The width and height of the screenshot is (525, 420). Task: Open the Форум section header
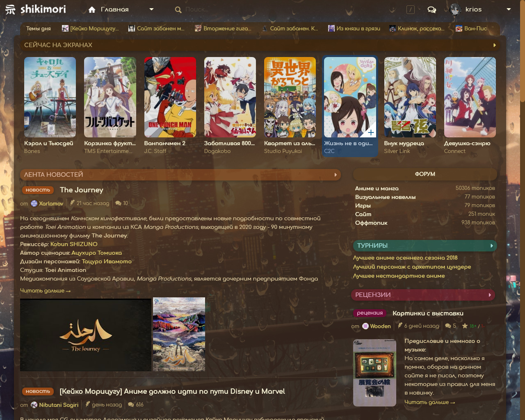[425, 174]
